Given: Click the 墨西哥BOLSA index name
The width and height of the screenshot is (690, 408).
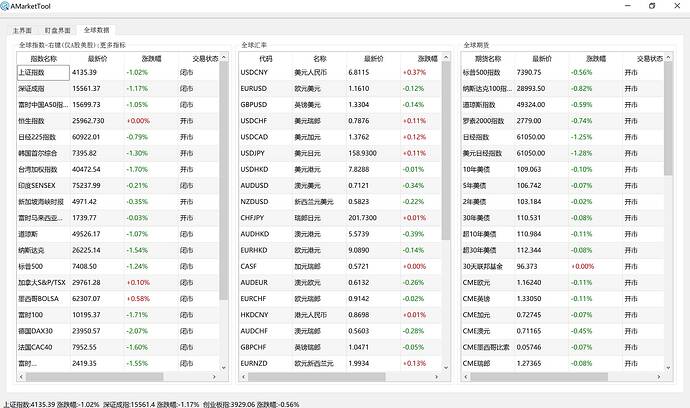Looking at the screenshot, I should click(x=38, y=299).
